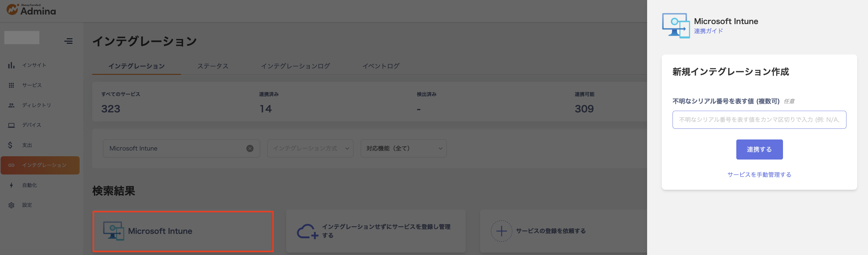
Task: Collapse the sidebar with the hamburger icon
Action: [x=69, y=41]
